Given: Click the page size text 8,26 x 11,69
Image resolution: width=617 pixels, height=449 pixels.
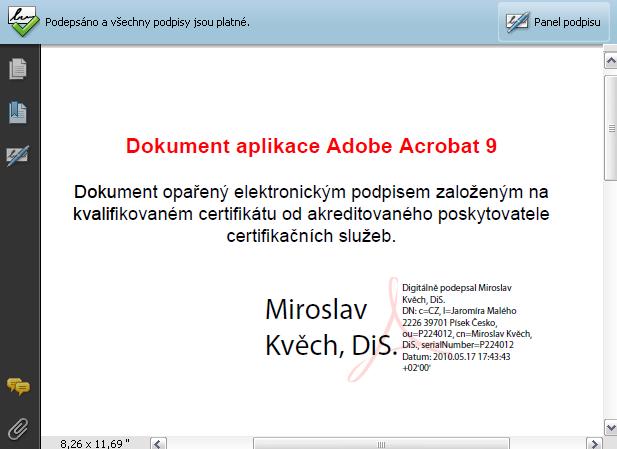Looking at the screenshot, I should click(x=95, y=444).
